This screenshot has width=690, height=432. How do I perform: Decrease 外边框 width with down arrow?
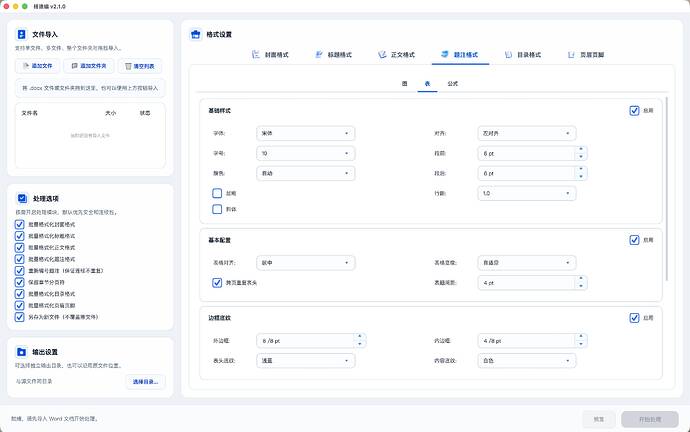tap(360, 344)
